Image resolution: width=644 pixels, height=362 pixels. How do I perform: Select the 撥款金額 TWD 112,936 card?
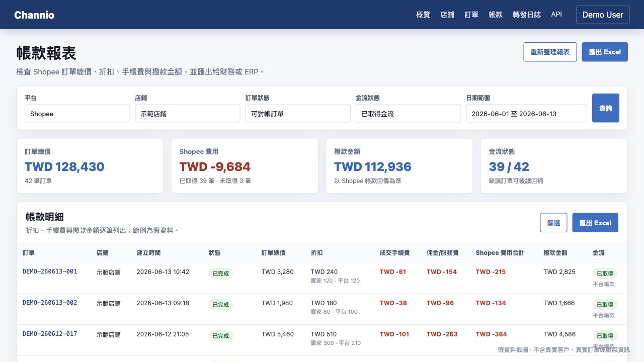pos(399,166)
